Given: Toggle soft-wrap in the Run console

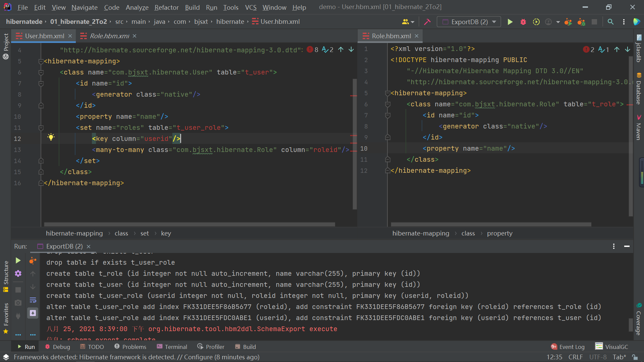Looking at the screenshot, I should tap(33, 300).
